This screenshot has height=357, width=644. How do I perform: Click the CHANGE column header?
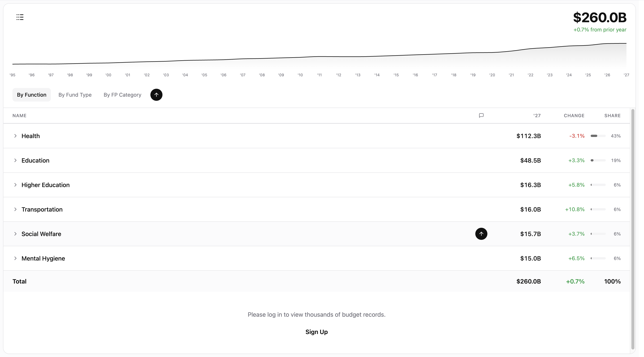click(x=574, y=115)
